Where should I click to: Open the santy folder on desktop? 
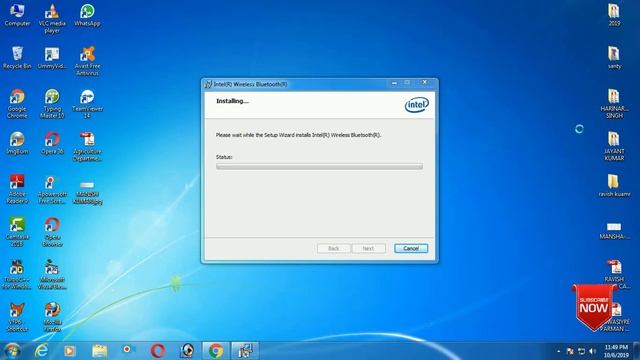click(x=614, y=58)
